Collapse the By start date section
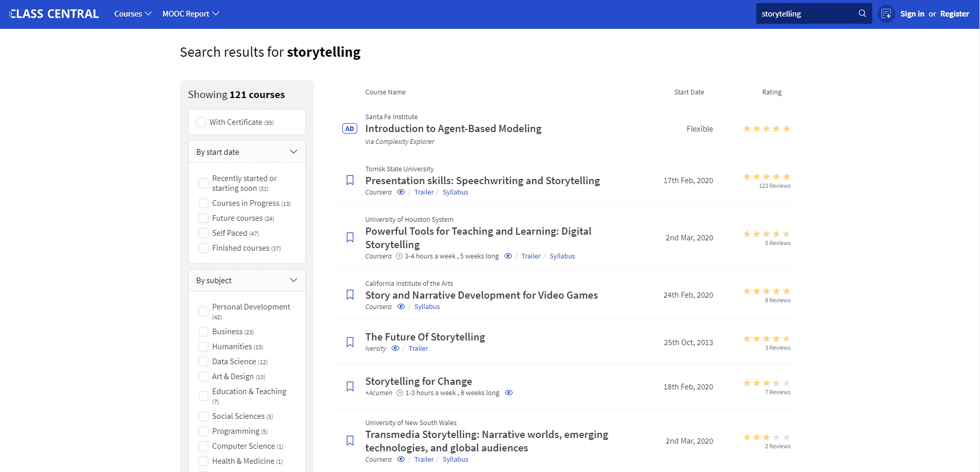This screenshot has width=980, height=472. pyautogui.click(x=247, y=152)
